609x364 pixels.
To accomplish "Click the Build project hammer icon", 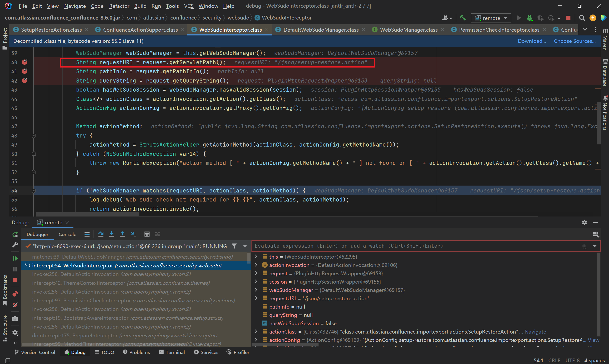I will (462, 18).
